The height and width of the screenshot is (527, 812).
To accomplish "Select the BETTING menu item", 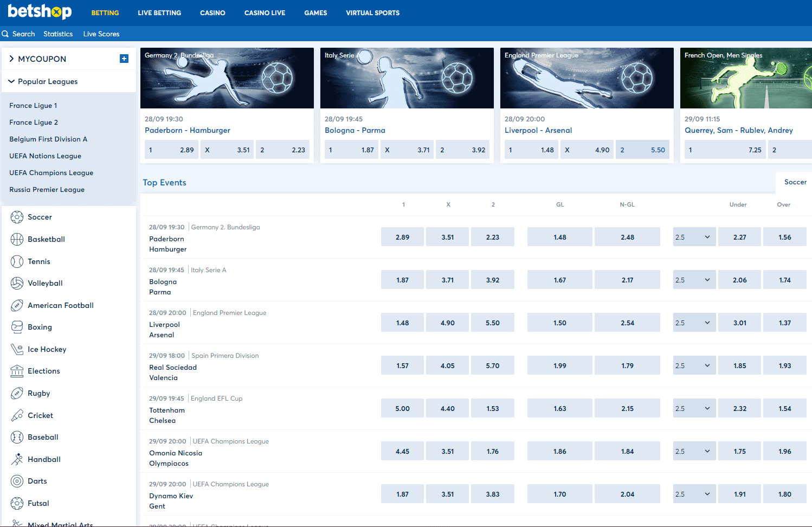I will (x=105, y=13).
